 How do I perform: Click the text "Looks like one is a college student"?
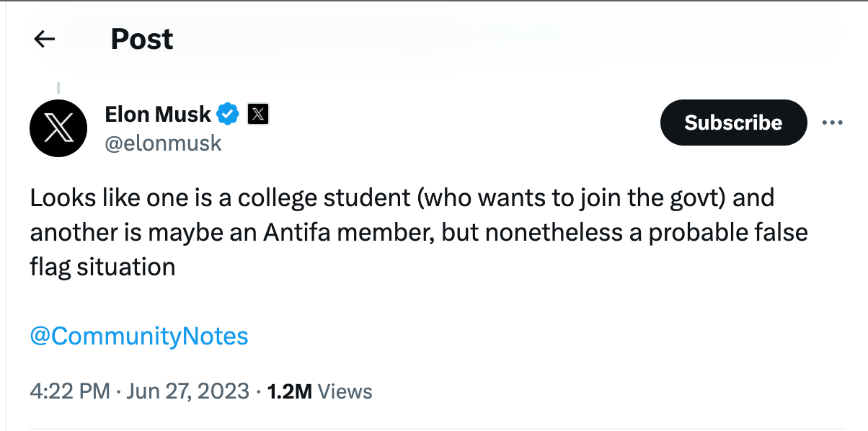point(219,198)
